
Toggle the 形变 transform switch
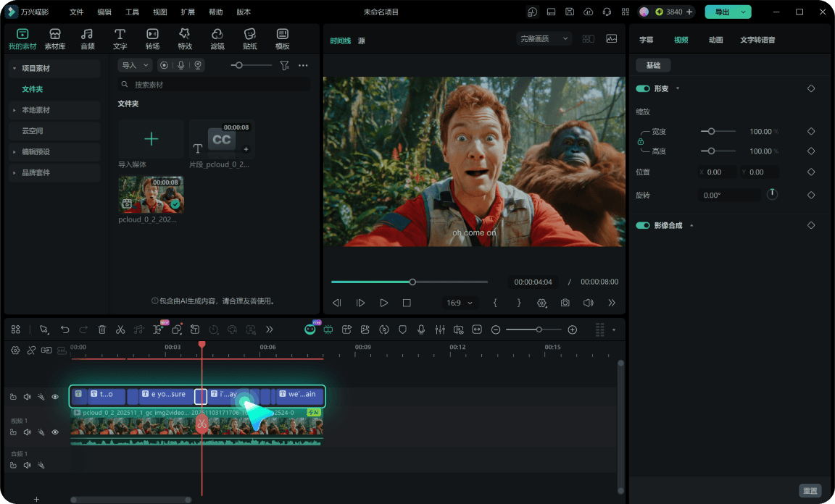[x=643, y=88]
